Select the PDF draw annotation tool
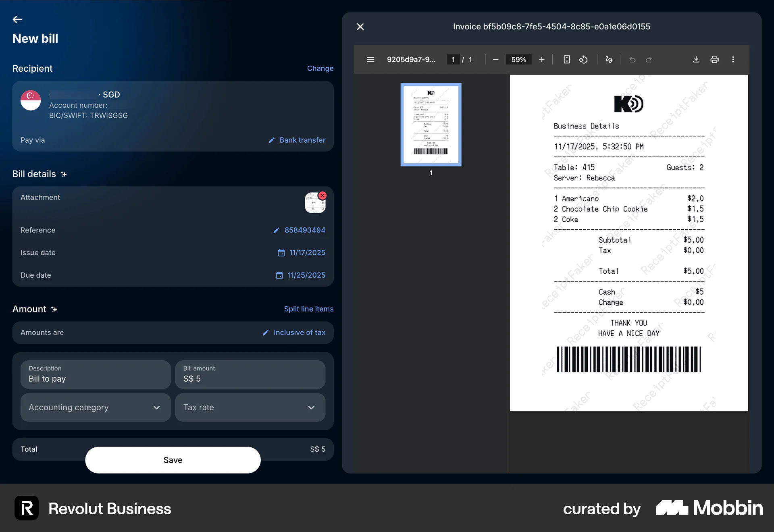Image resolution: width=774 pixels, height=532 pixels. click(x=609, y=60)
